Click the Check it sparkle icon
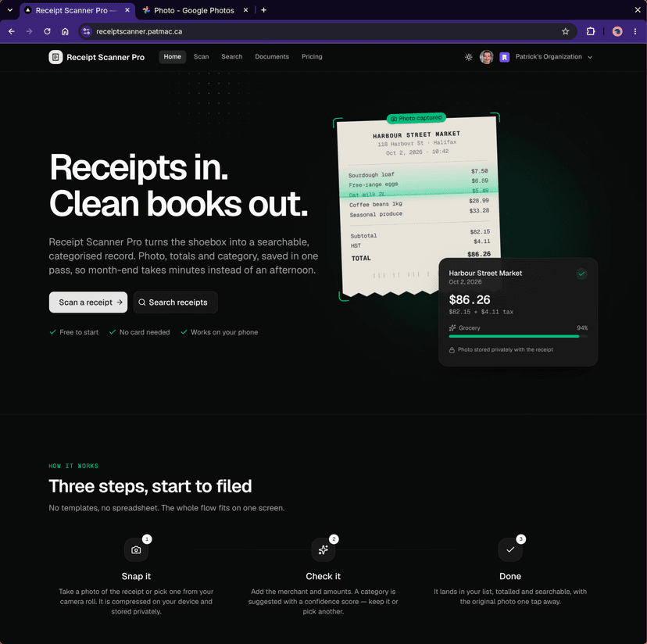This screenshot has width=647, height=644. (323, 549)
